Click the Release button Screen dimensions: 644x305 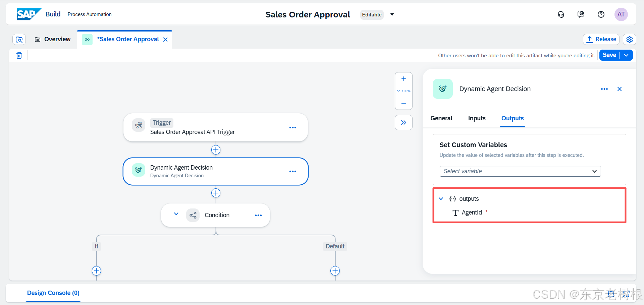pos(601,39)
